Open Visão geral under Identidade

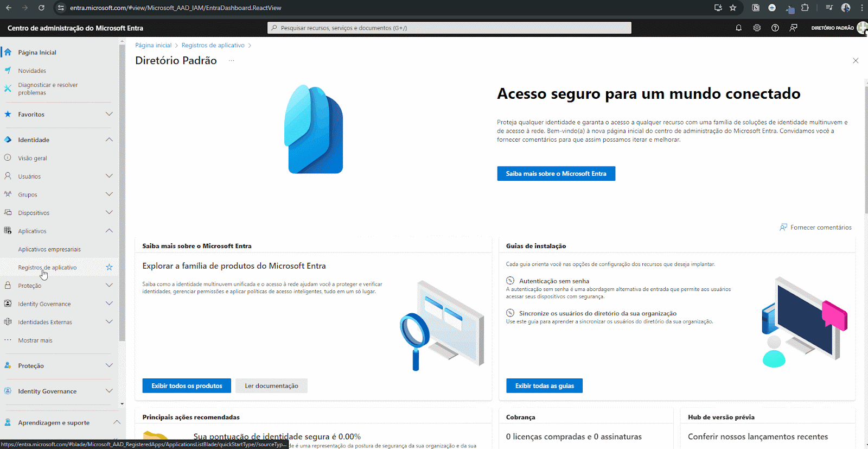(33, 158)
